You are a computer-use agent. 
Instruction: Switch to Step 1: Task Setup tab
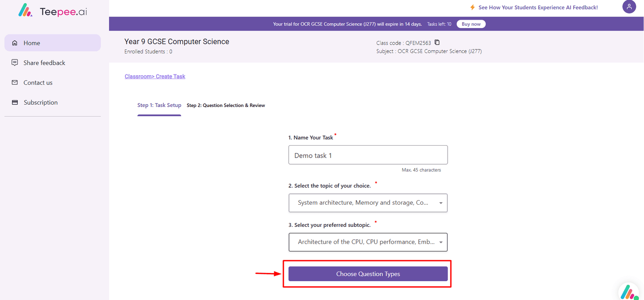click(x=159, y=105)
